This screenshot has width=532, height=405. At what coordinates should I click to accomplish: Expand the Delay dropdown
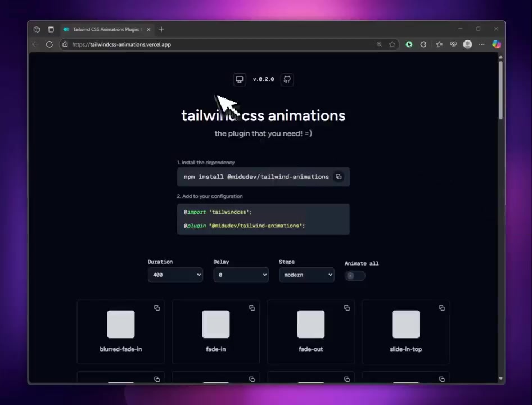click(x=241, y=274)
